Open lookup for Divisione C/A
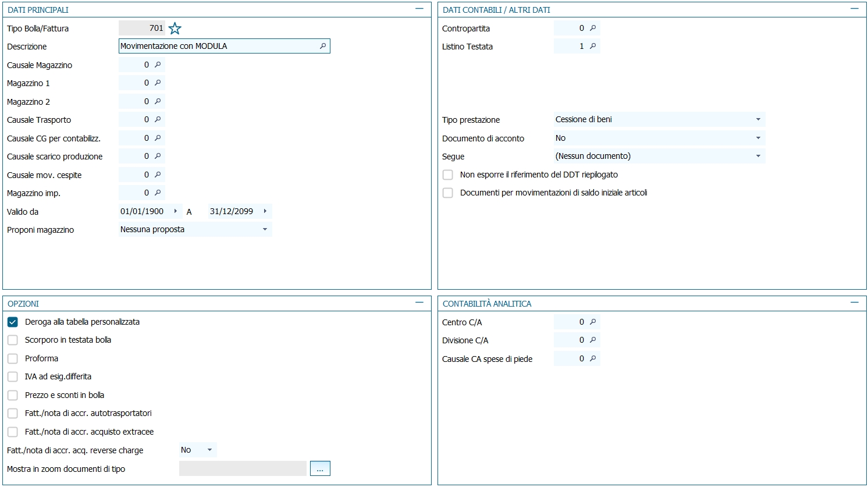 click(x=593, y=340)
